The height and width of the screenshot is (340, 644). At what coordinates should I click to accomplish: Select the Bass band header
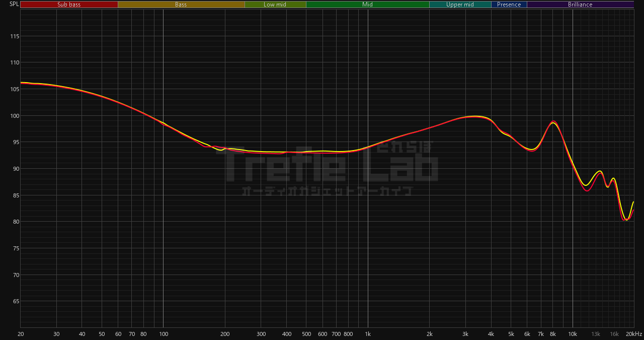181,5
